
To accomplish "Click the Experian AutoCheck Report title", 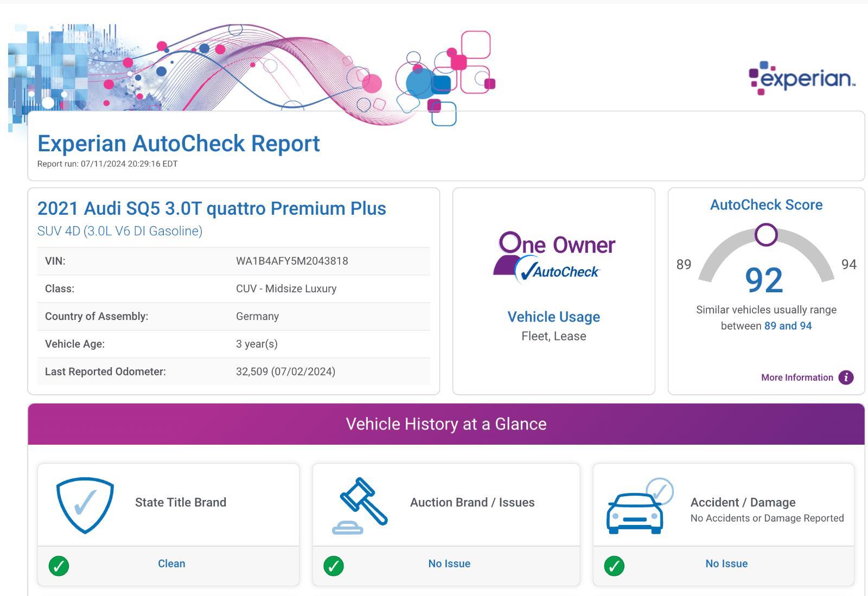I will [178, 143].
